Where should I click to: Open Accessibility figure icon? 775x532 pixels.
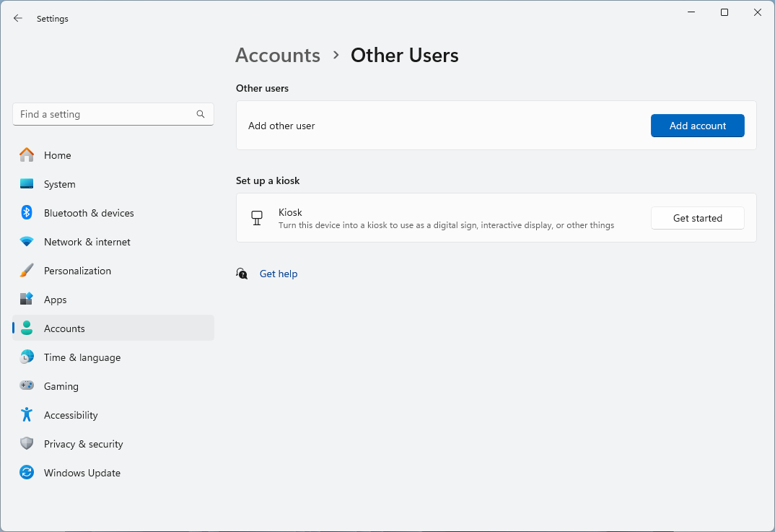click(27, 415)
